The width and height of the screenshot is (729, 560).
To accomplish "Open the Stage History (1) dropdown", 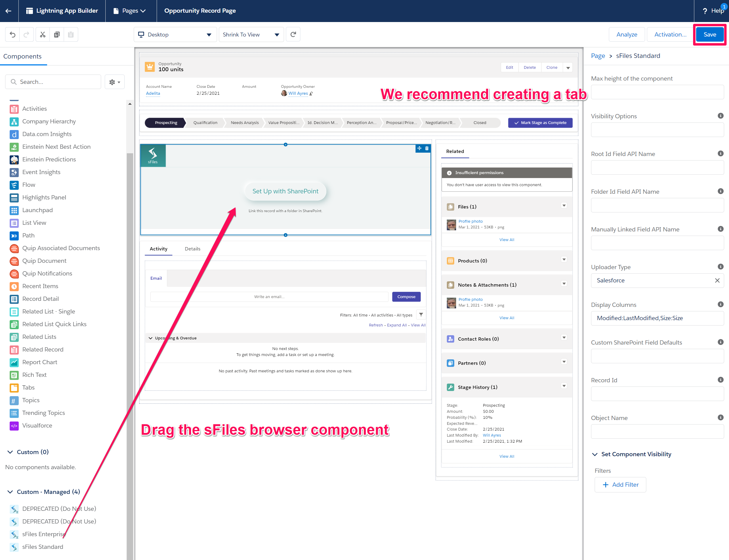I will (x=564, y=386).
